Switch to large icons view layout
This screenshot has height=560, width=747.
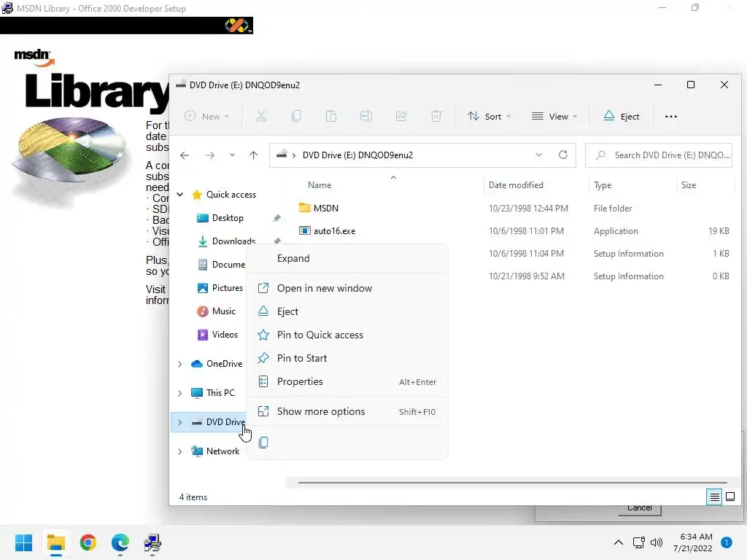[729, 497]
